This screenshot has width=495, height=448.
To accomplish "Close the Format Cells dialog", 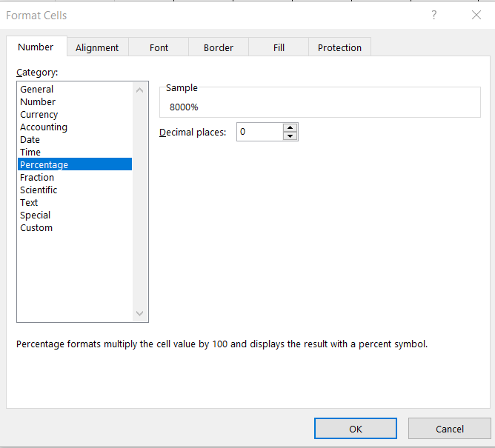I will tap(476, 15).
